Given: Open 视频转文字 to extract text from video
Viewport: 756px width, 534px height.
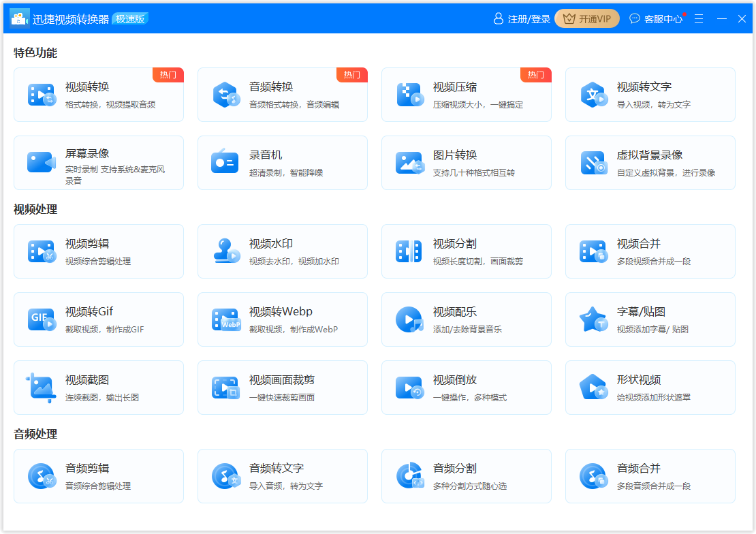Looking at the screenshot, I should coord(650,95).
